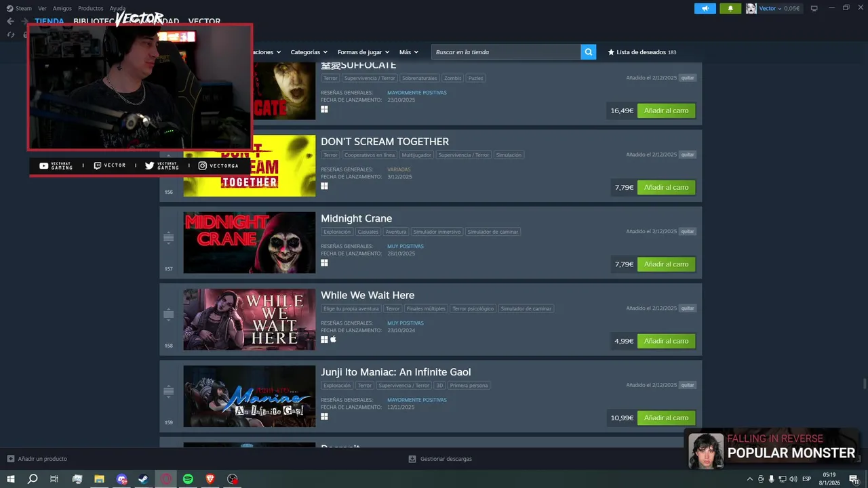Expand the Categorías dropdown
The height and width of the screenshot is (488, 868).
(309, 52)
